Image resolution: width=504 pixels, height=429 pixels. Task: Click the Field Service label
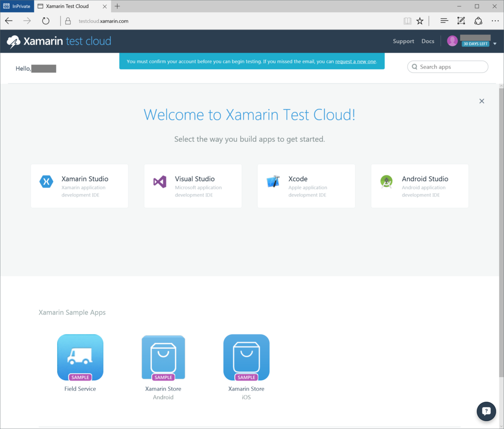(x=80, y=389)
